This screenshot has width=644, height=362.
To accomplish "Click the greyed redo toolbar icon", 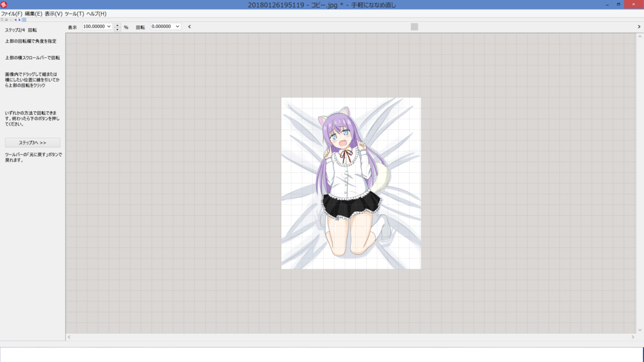I will click(11, 19).
